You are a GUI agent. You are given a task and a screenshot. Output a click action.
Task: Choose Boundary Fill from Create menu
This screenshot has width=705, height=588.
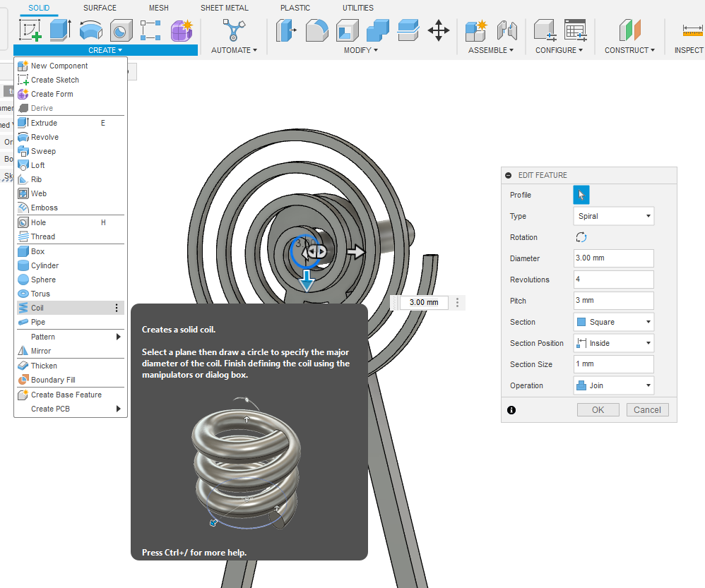71,380
